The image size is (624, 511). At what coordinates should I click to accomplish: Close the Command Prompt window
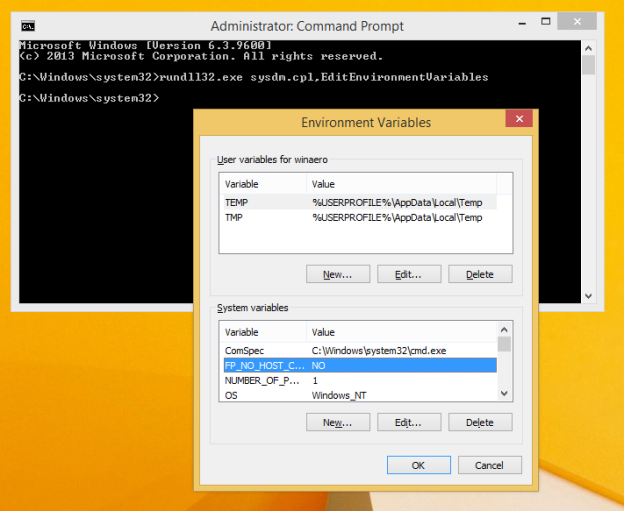click(577, 21)
